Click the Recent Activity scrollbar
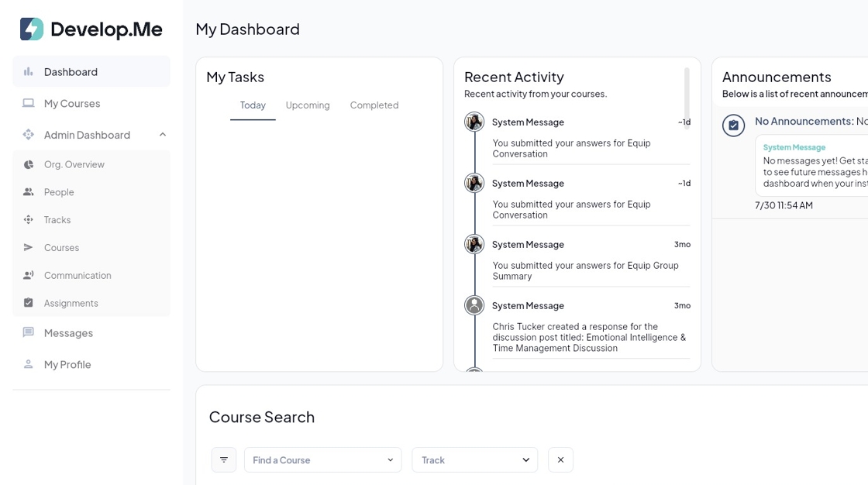 687,91
